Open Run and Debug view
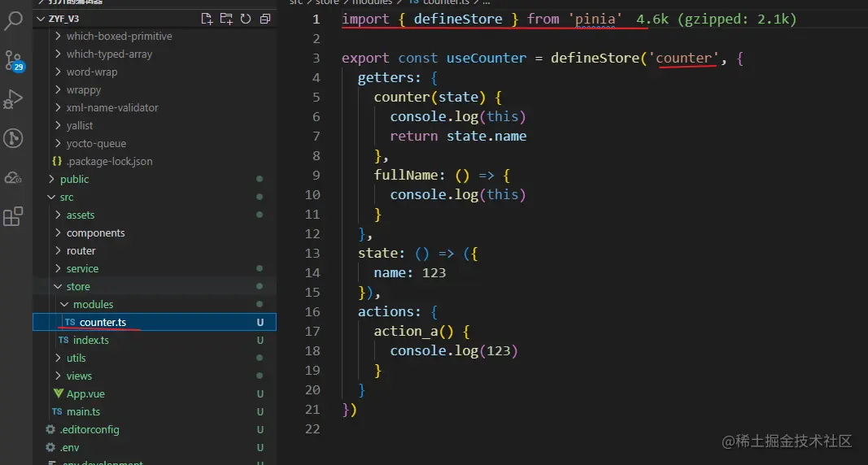868x465 pixels. point(13,99)
